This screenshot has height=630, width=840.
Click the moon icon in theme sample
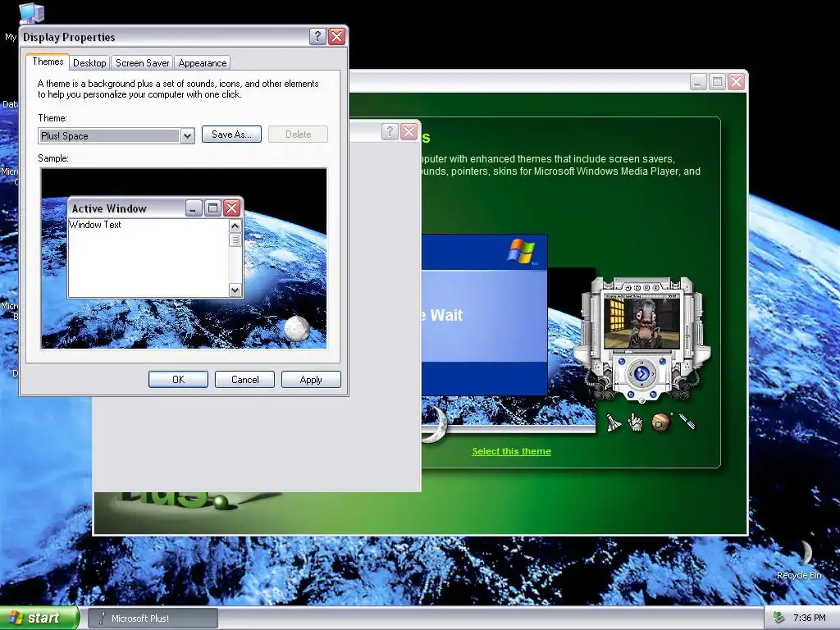pos(296,328)
